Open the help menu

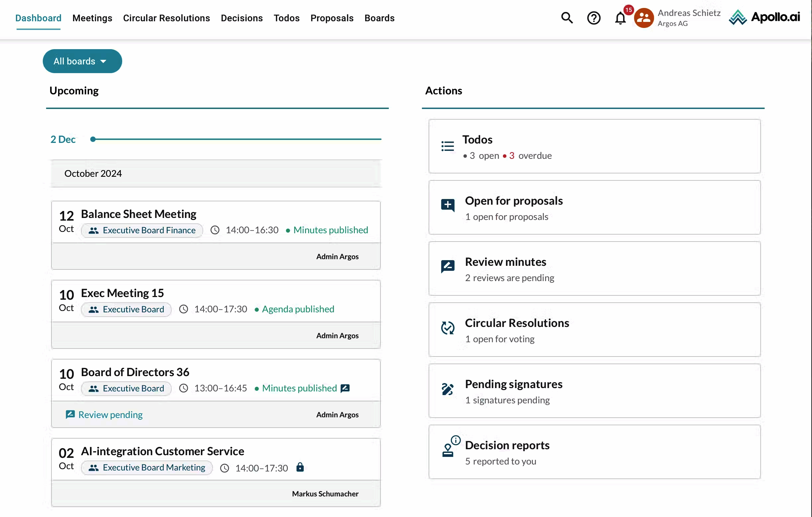tap(594, 18)
